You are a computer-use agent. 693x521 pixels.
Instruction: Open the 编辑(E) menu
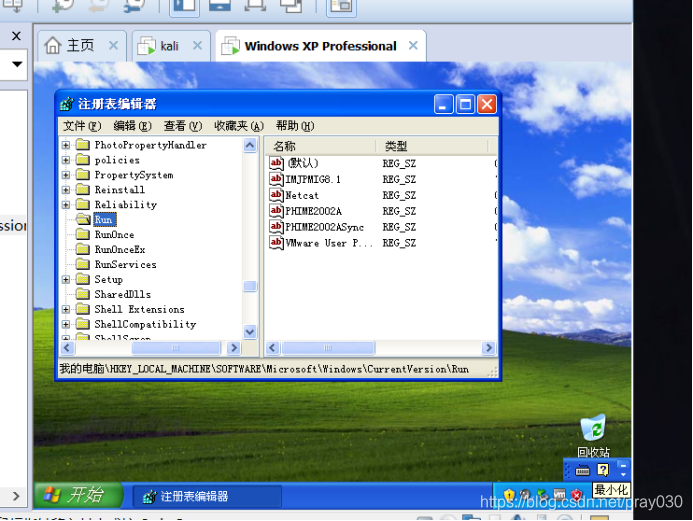pos(133,126)
